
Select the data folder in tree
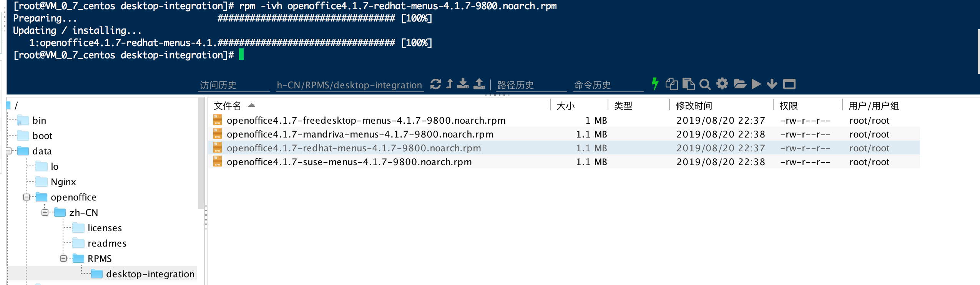coord(42,151)
